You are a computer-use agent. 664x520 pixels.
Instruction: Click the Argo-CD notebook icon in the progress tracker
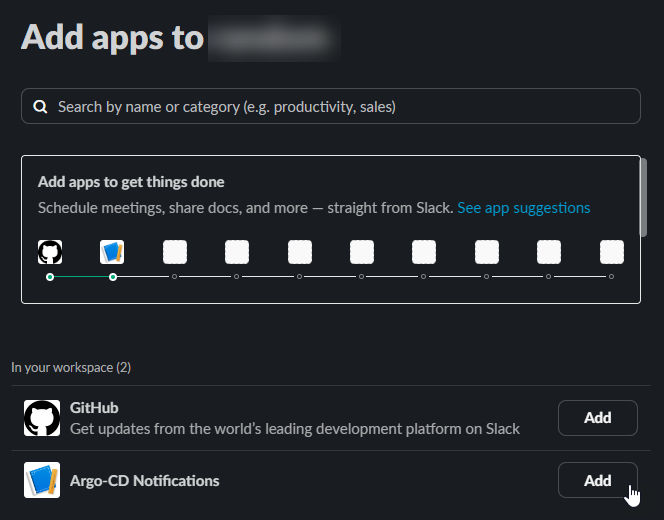coord(112,252)
